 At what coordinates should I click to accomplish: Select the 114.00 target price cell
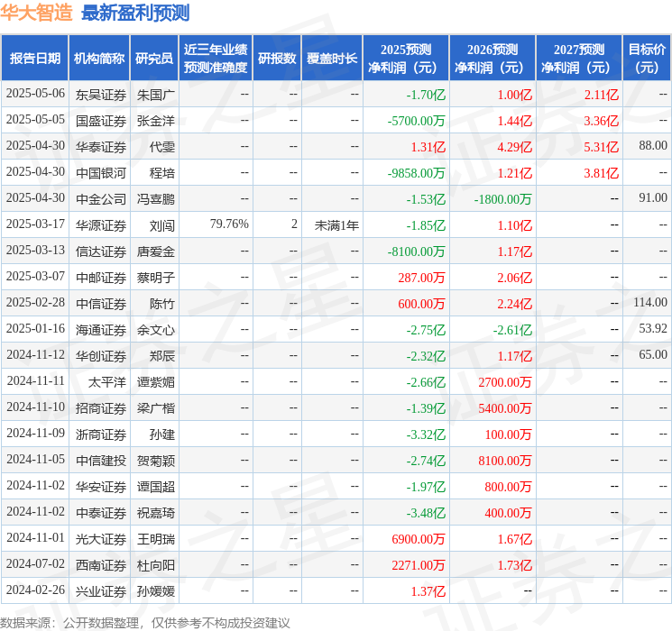coord(649,303)
